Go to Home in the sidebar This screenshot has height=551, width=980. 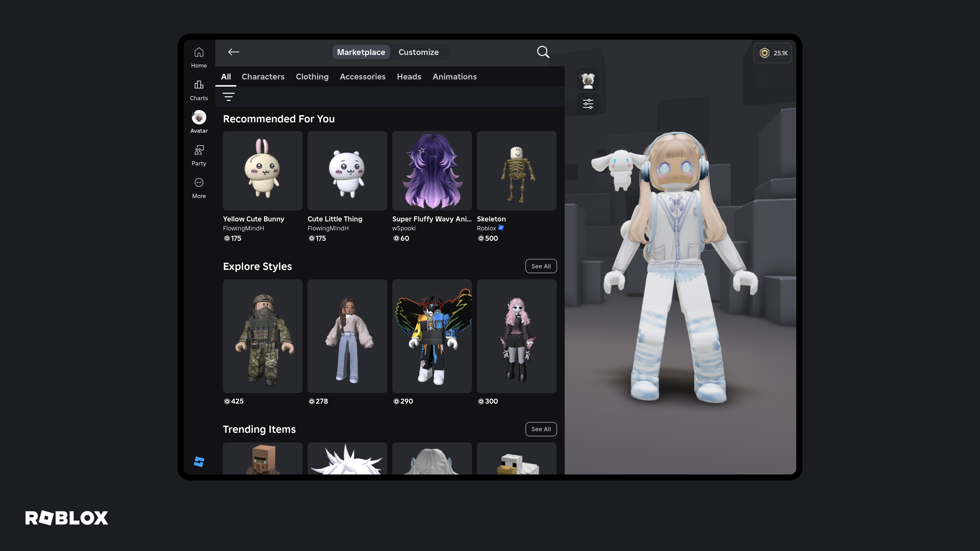point(199,57)
